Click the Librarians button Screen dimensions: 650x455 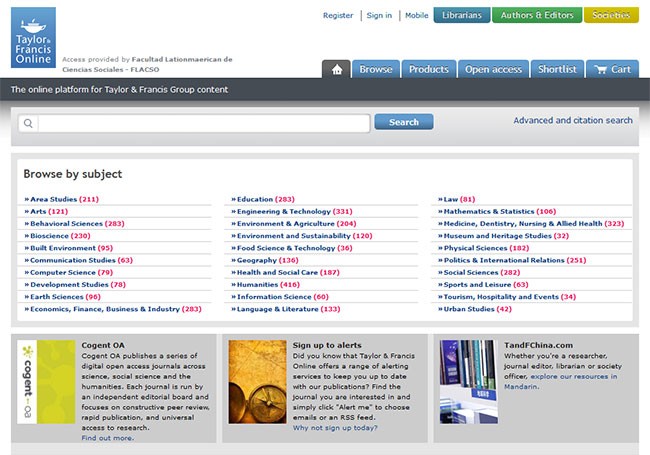coord(462,15)
